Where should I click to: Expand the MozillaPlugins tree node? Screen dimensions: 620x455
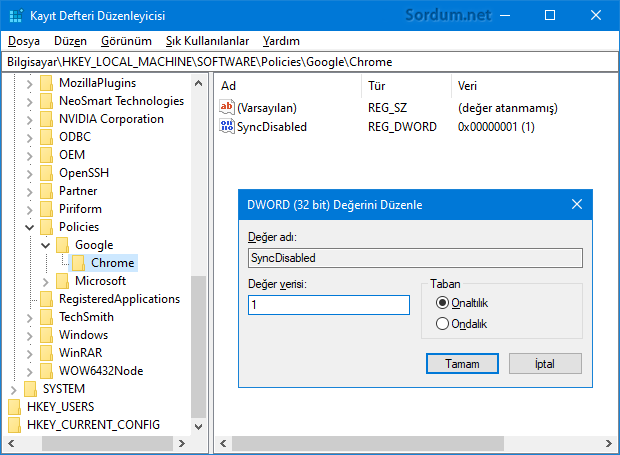point(30,84)
